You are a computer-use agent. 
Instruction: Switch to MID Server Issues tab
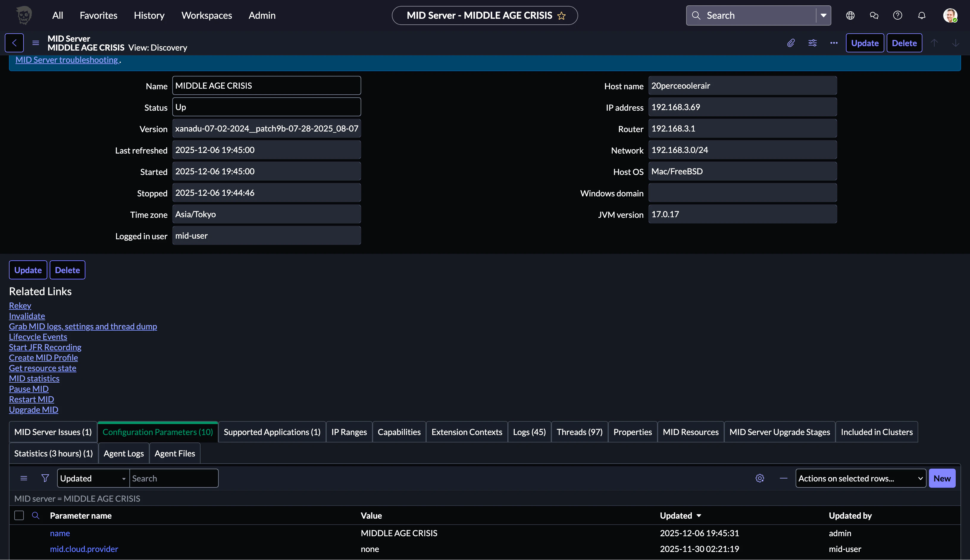[53, 432]
